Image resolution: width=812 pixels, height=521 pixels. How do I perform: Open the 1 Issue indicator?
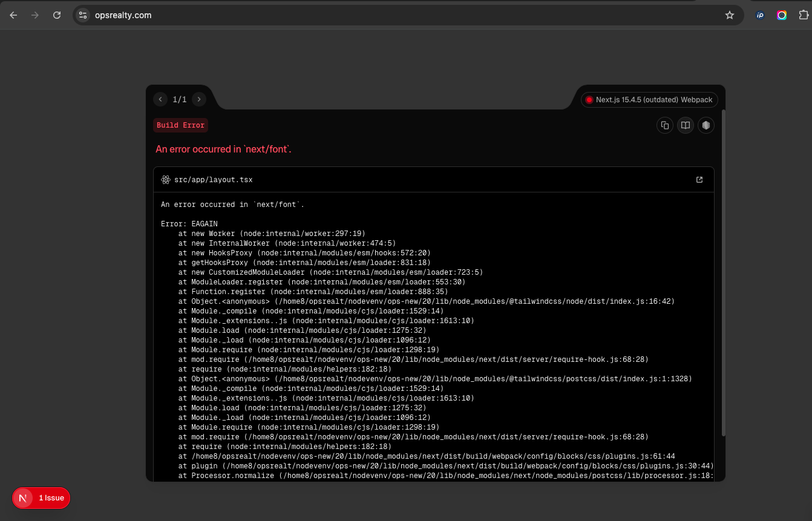[51, 498]
